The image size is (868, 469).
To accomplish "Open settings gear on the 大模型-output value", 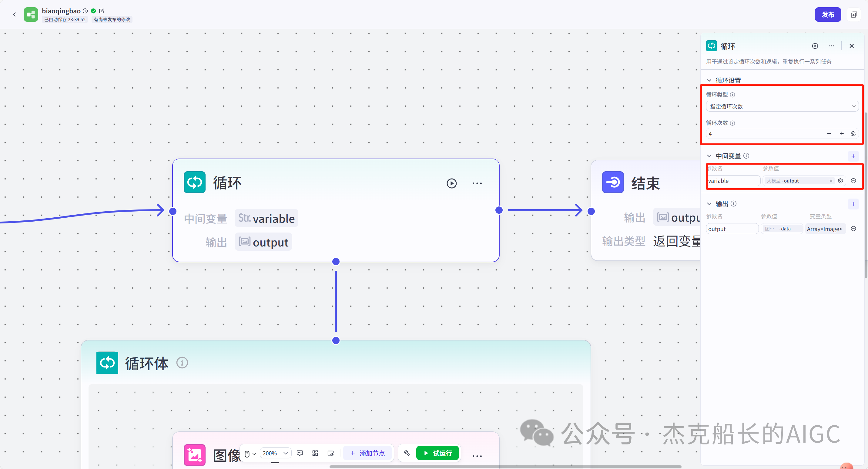I will [x=840, y=181].
